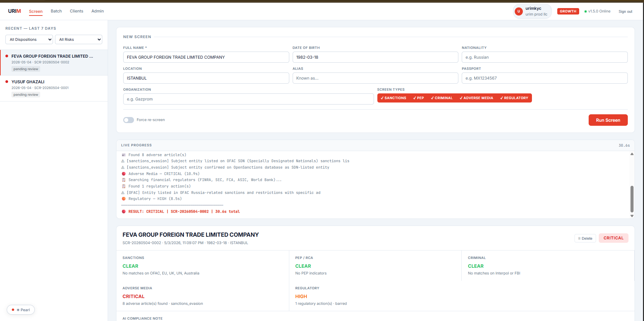This screenshot has height=321, width=644.
Task: Toggle the PEP screen type
Action: (x=419, y=98)
